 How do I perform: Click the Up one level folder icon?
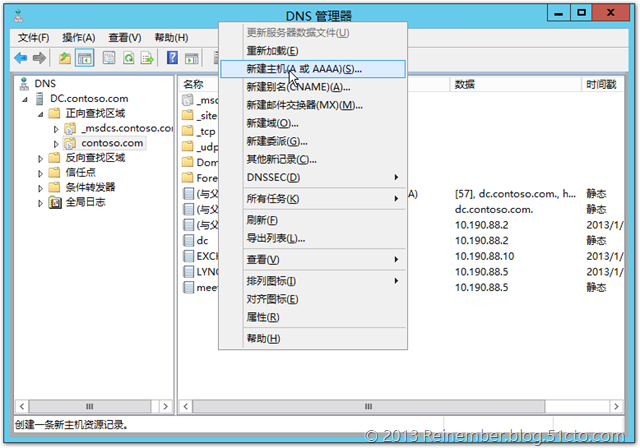click(x=65, y=58)
